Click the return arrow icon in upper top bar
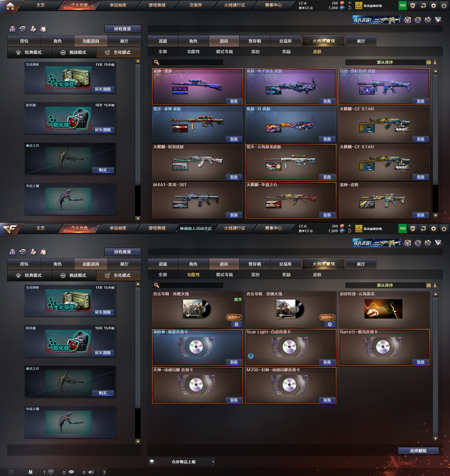 tap(423, 5)
